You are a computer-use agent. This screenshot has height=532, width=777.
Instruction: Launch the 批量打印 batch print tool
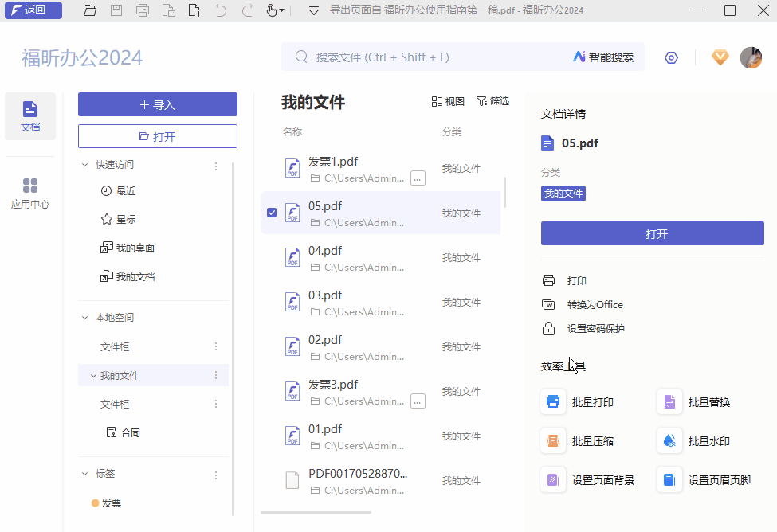point(591,401)
